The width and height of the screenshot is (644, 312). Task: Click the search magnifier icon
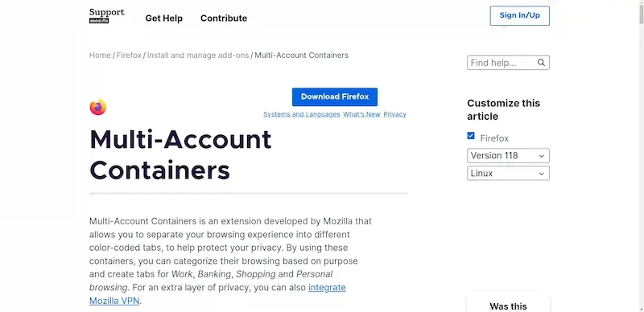(x=541, y=63)
